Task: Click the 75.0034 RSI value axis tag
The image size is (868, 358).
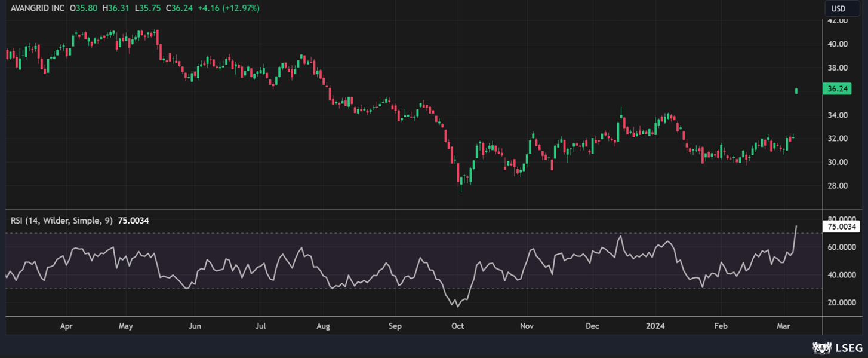Action: click(841, 227)
